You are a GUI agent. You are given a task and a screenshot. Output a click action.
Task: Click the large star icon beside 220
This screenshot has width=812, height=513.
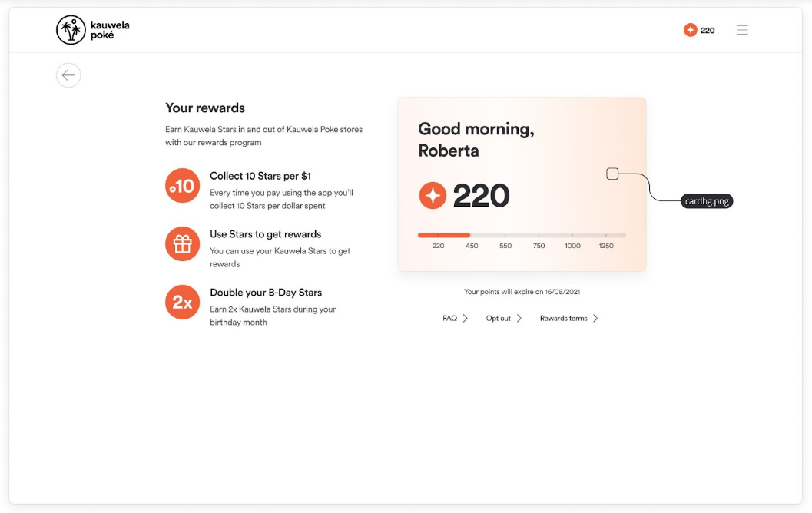[433, 195]
